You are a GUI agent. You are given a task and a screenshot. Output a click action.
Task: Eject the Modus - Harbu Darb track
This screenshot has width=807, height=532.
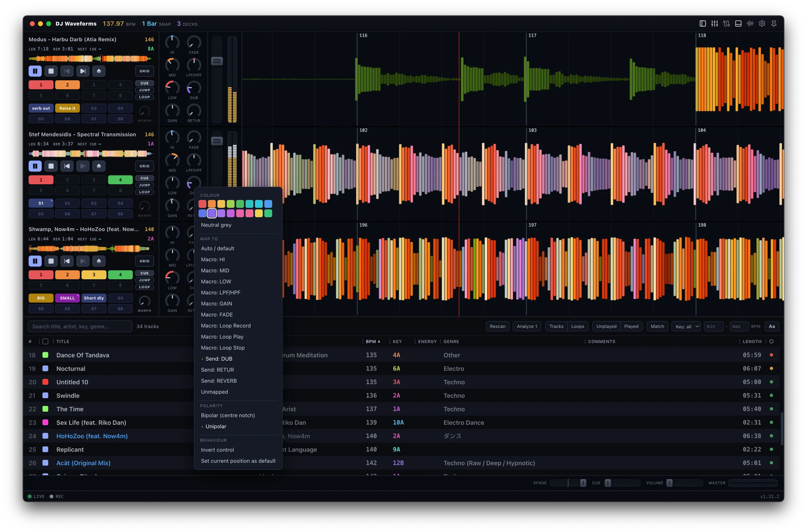pos(99,71)
